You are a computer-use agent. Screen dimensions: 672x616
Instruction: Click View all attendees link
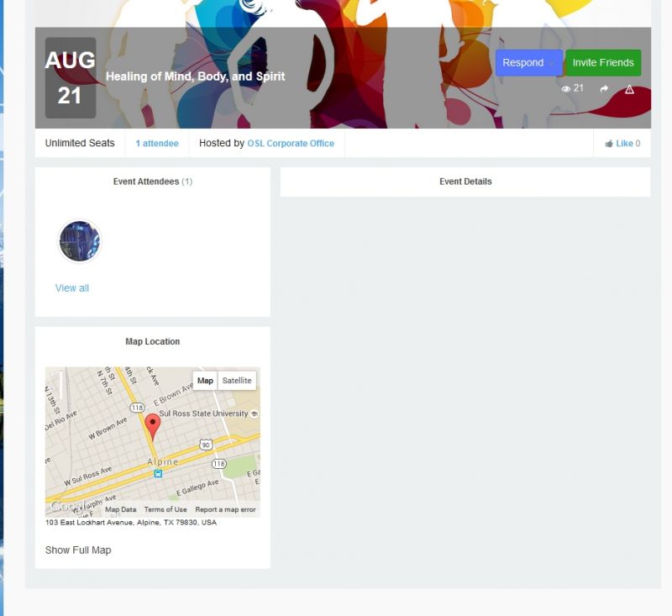(x=72, y=288)
